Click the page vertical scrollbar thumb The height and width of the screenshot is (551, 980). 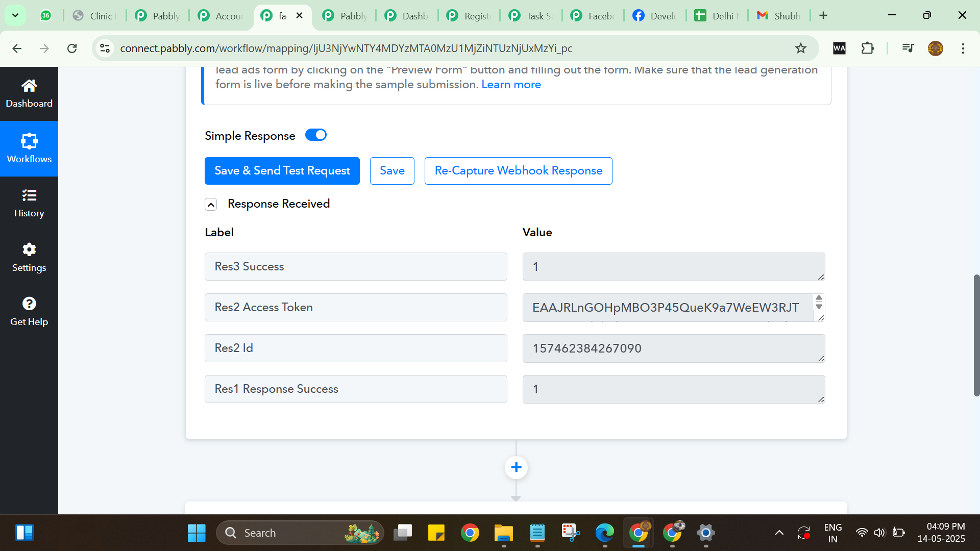976,335
